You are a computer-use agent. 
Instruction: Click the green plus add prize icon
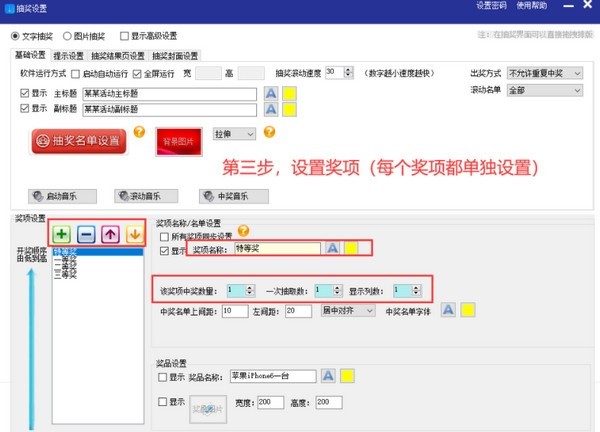tap(62, 233)
